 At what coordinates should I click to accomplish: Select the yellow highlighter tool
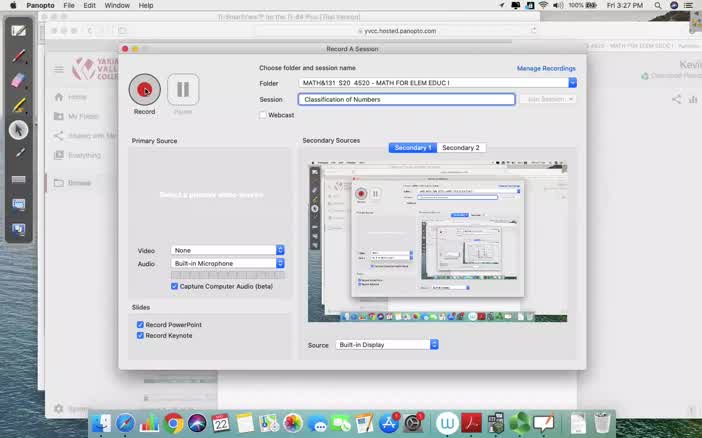pos(19,105)
